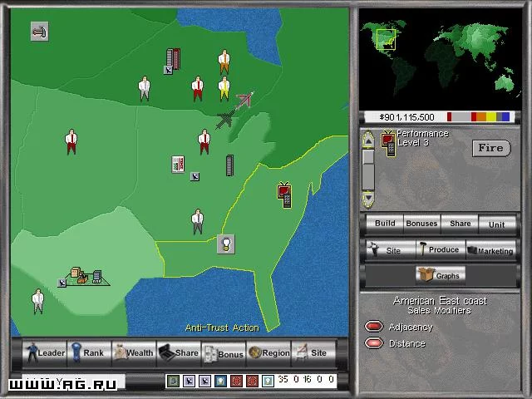Show the Wealth map overlay
532x399 pixels.
134,353
